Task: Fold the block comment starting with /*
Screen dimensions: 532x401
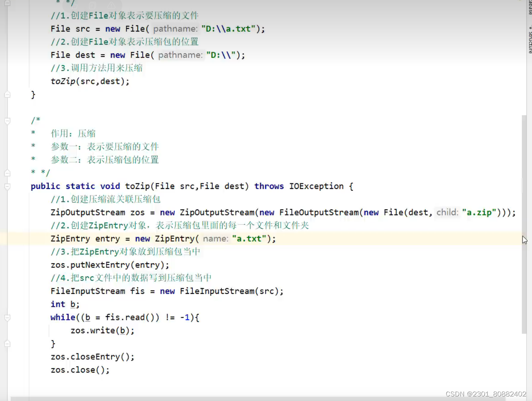Action: click(7, 121)
